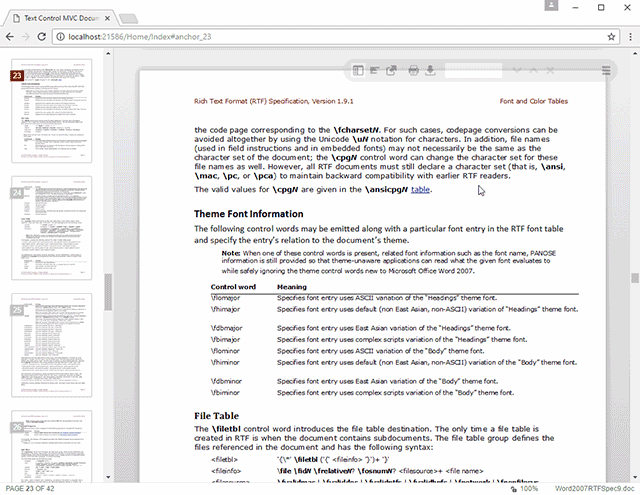Go to previous search result arrow
Screen dimensions: 640x495
pyautogui.click(x=533, y=71)
